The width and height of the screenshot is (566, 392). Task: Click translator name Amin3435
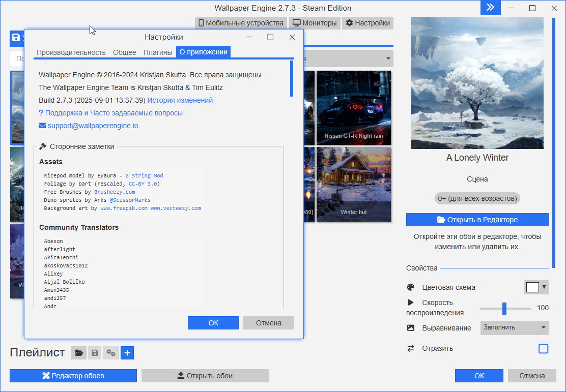coord(56,290)
